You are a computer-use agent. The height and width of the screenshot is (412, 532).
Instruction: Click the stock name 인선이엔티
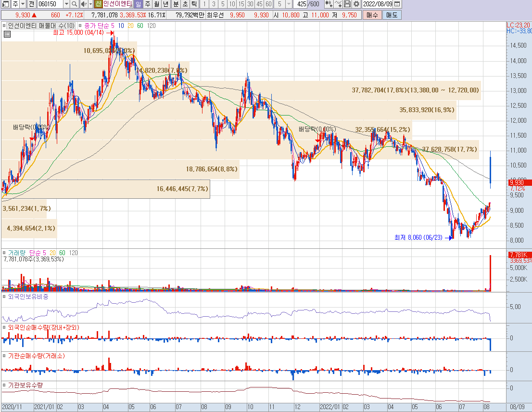pos(118,4)
